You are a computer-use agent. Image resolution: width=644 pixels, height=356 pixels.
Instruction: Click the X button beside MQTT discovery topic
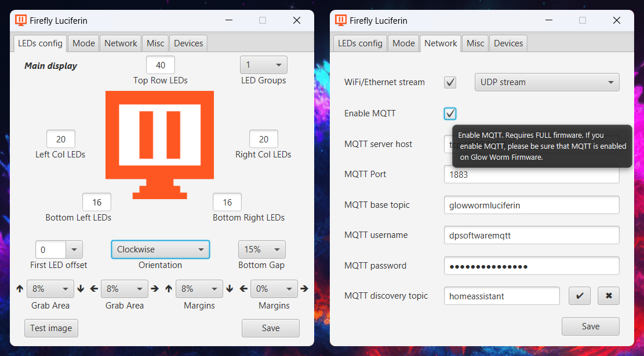(609, 296)
